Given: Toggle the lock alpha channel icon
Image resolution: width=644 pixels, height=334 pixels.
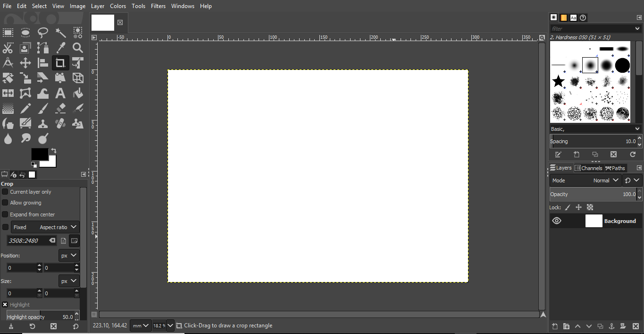Looking at the screenshot, I should click(590, 207).
